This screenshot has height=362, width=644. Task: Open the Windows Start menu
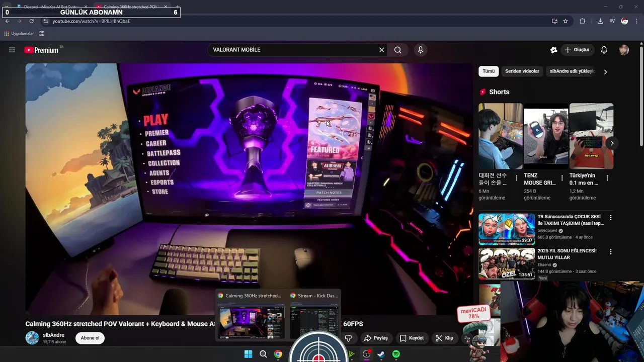[x=248, y=354]
